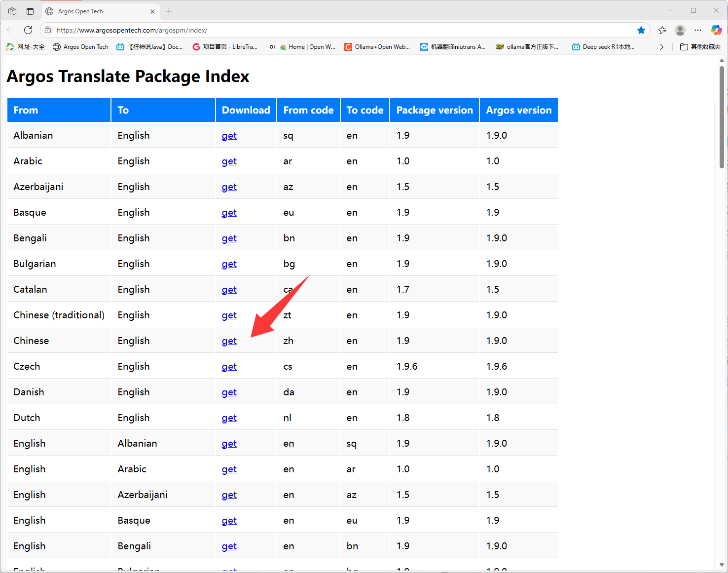Click the scrollbar up arrow
The width and height of the screenshot is (728, 573).
[722, 60]
